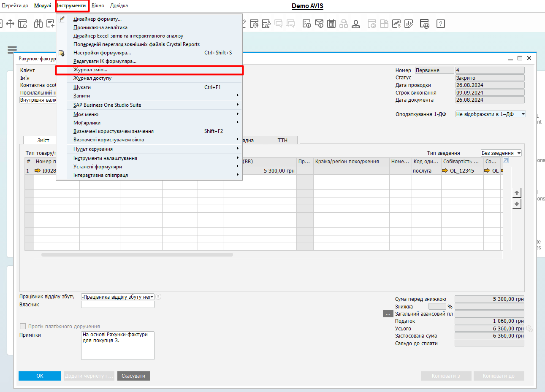The height and width of the screenshot is (392, 545).
Task: Click into the Примітки text field
Action: tap(117, 345)
